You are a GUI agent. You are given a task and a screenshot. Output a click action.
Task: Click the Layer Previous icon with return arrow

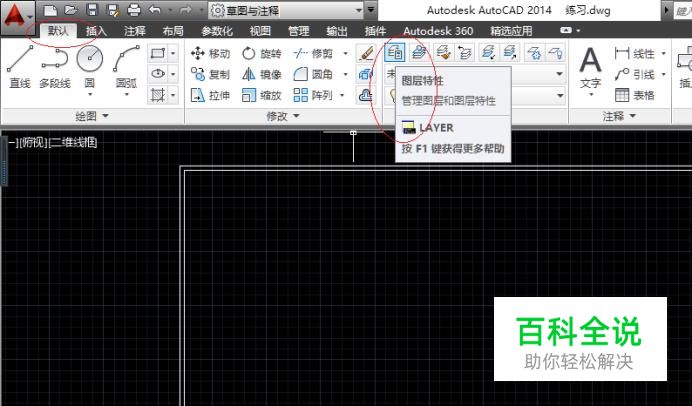point(464,53)
